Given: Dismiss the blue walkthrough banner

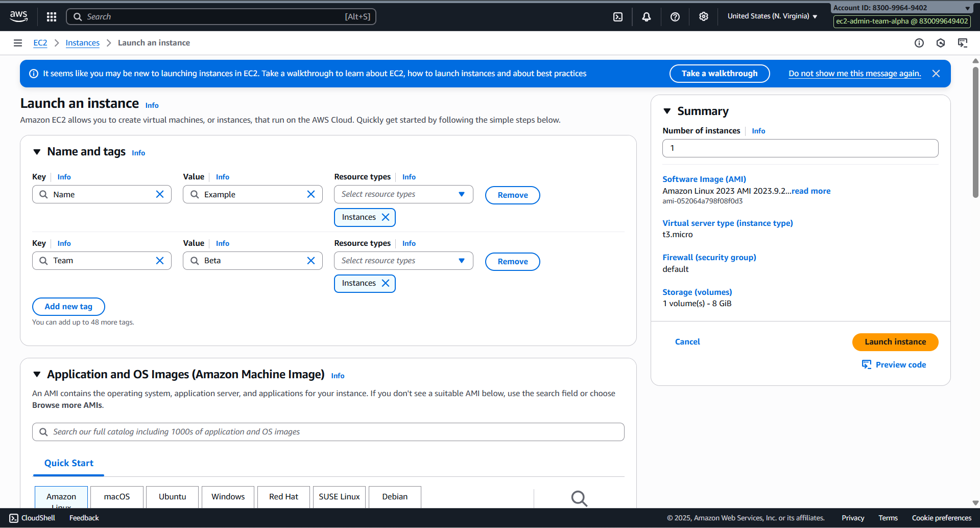Looking at the screenshot, I should pyautogui.click(x=936, y=73).
